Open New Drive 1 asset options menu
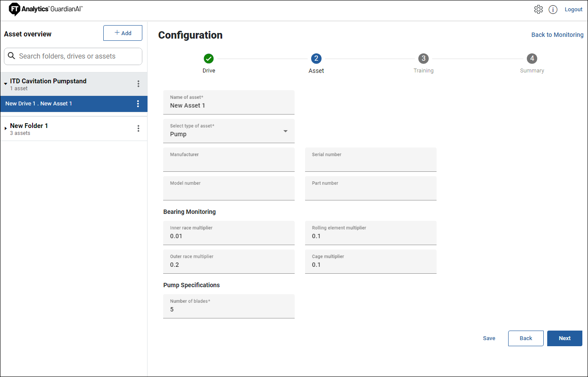Screen dimensions: 588x377 tap(138, 104)
